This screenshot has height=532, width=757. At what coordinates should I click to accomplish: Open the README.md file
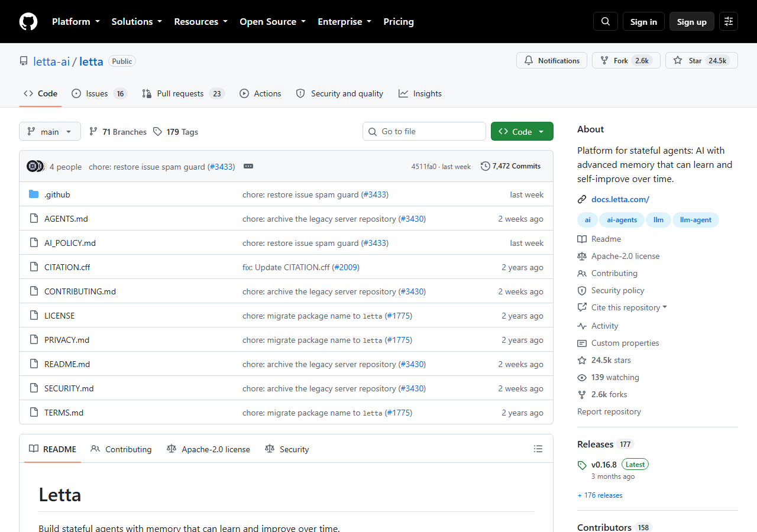[67, 364]
